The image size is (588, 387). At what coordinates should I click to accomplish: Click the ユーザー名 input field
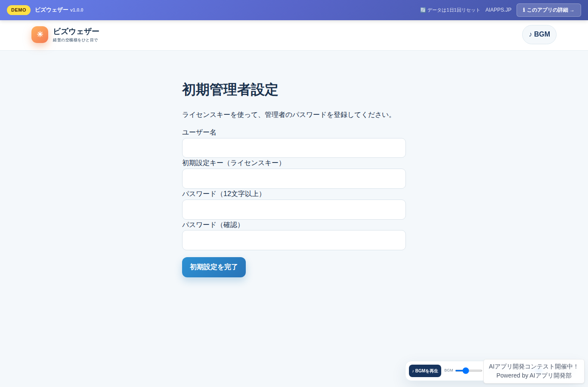click(x=294, y=148)
